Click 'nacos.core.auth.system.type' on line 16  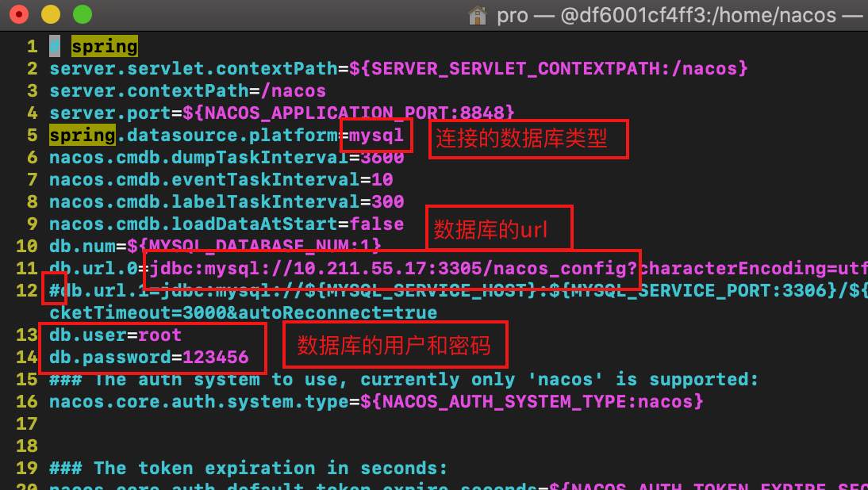(x=199, y=402)
